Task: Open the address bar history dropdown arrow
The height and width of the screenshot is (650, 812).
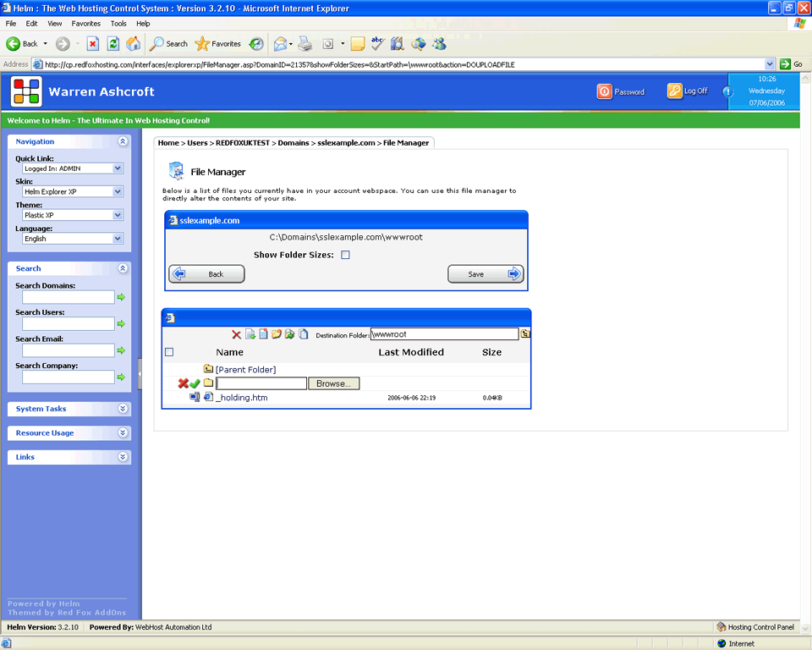Action: tap(770, 64)
